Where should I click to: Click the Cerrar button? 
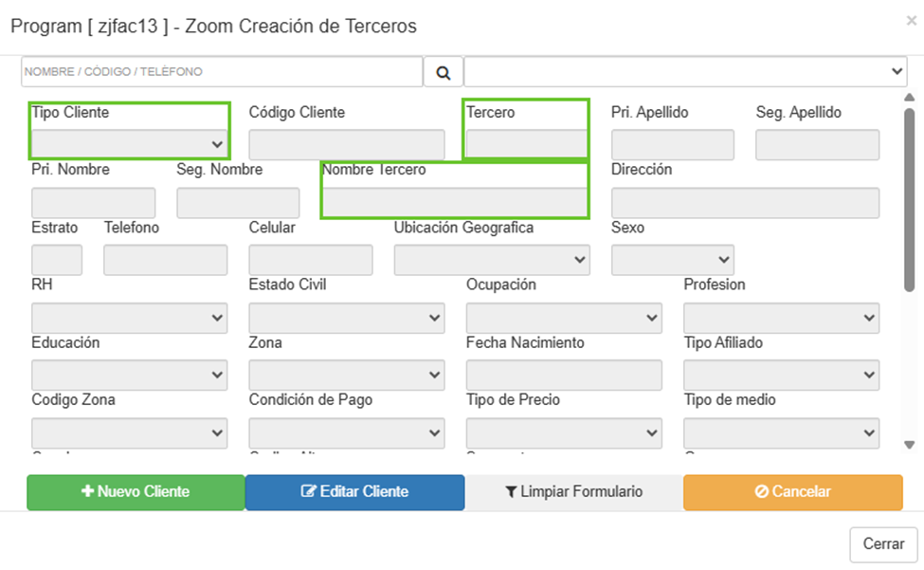[883, 544]
